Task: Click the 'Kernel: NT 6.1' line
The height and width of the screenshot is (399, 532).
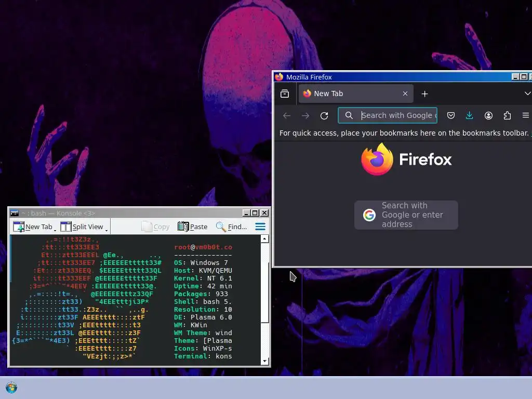Action: (x=203, y=278)
